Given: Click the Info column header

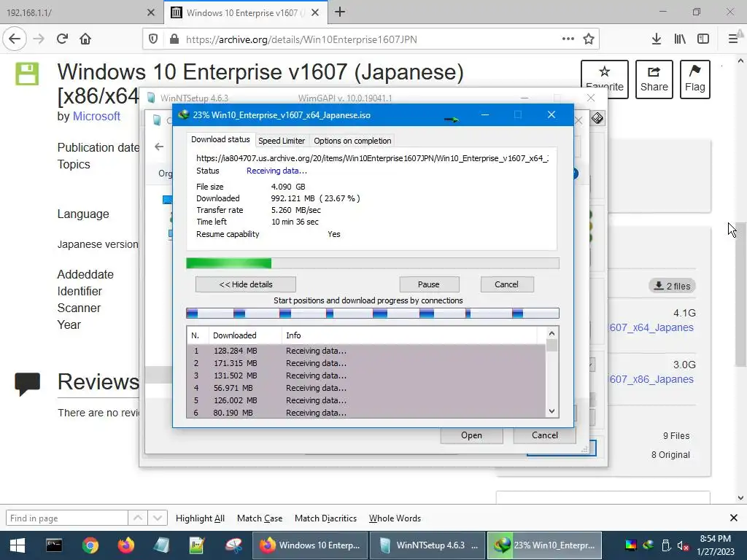Looking at the screenshot, I should 410,335.
